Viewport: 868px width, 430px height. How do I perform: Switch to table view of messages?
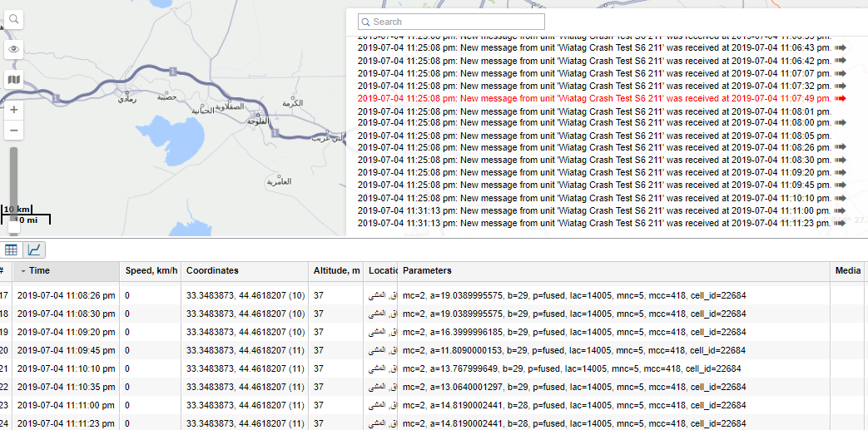point(12,250)
